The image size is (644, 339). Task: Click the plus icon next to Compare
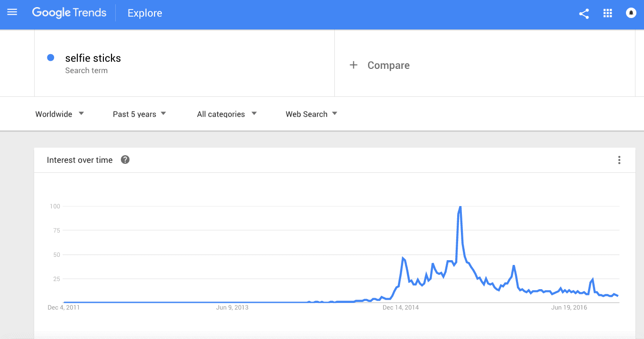[x=353, y=66]
